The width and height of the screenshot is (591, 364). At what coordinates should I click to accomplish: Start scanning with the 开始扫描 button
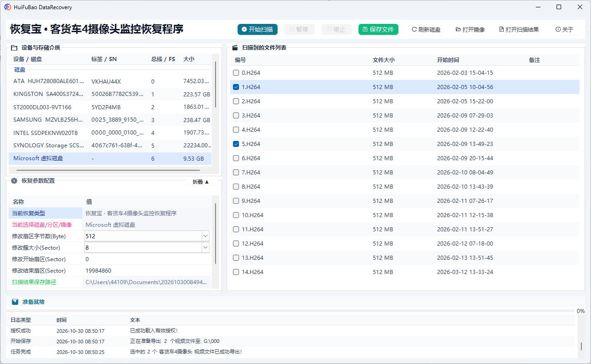coord(257,29)
